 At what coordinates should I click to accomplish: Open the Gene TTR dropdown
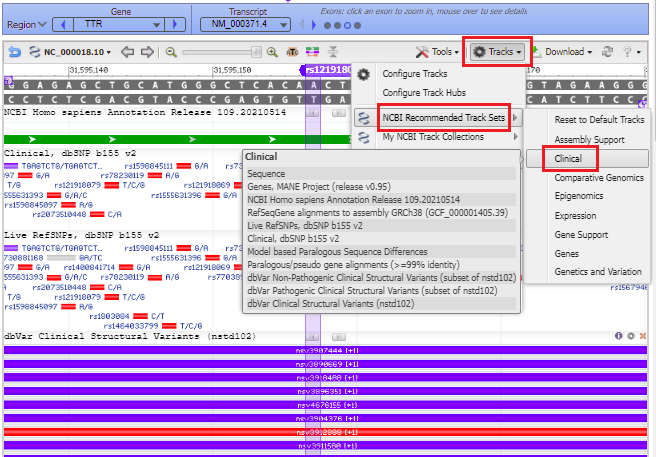pos(120,22)
